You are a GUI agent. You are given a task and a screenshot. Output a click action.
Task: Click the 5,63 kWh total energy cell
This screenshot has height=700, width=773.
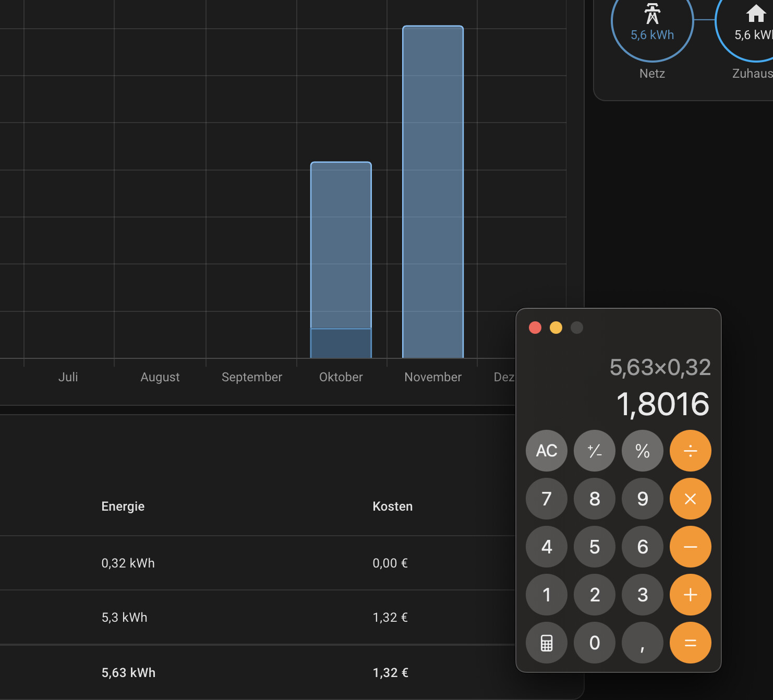(128, 672)
